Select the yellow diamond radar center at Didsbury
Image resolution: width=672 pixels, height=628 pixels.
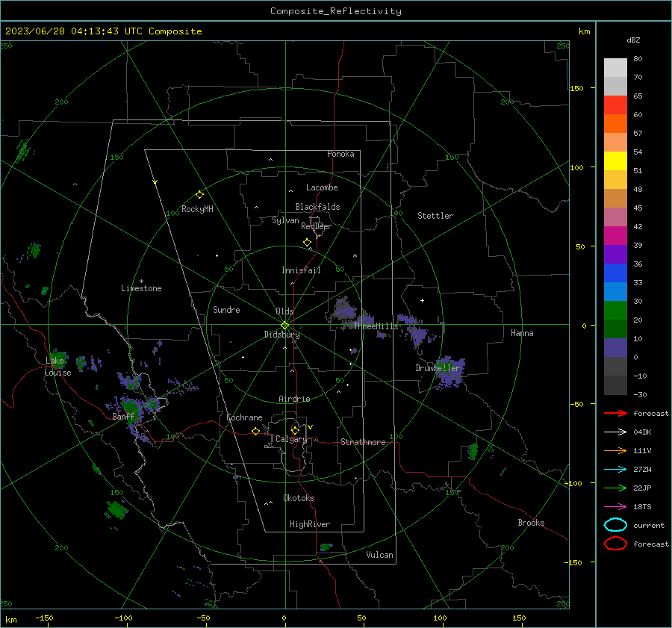tap(284, 325)
